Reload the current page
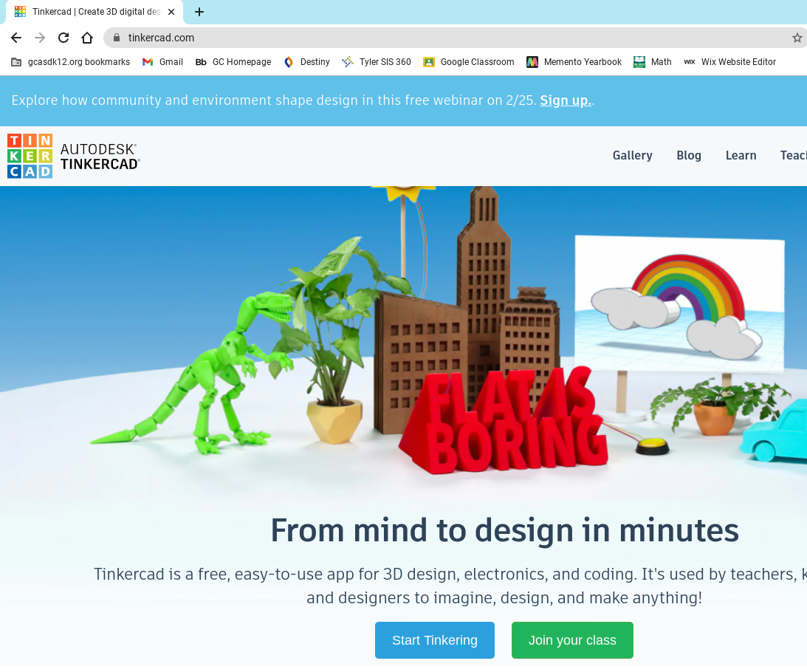Screen dimensions: 807x672 (63, 37)
